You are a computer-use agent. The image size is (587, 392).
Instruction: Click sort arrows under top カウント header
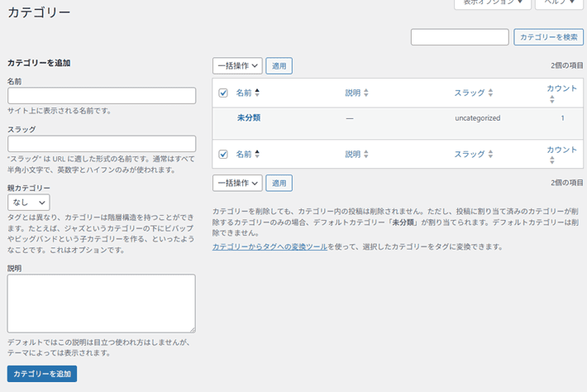[x=552, y=99]
